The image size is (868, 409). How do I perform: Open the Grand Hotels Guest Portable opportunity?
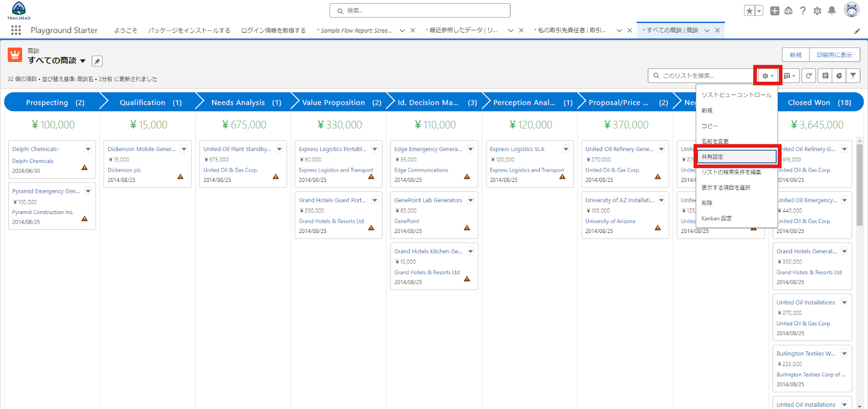pyautogui.click(x=332, y=200)
